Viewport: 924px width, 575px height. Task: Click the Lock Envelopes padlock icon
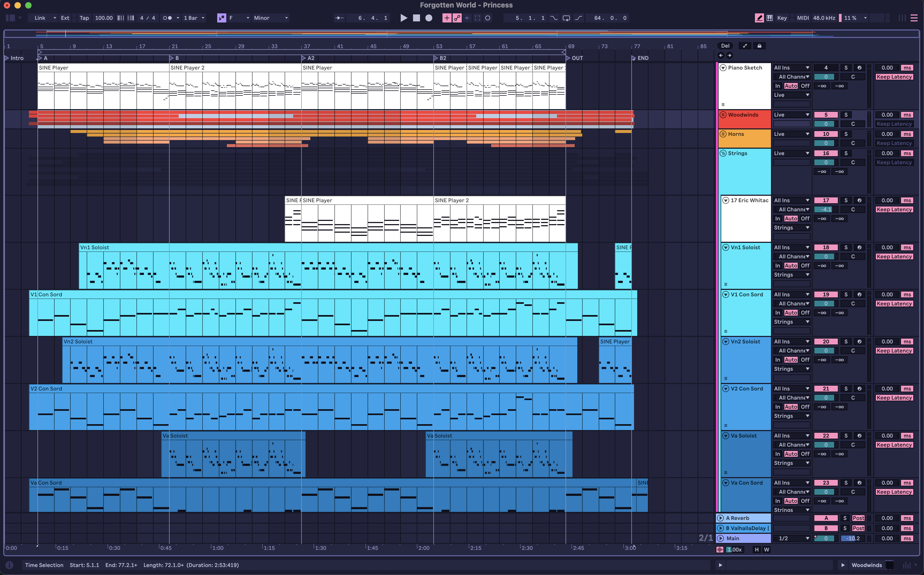[x=759, y=46]
